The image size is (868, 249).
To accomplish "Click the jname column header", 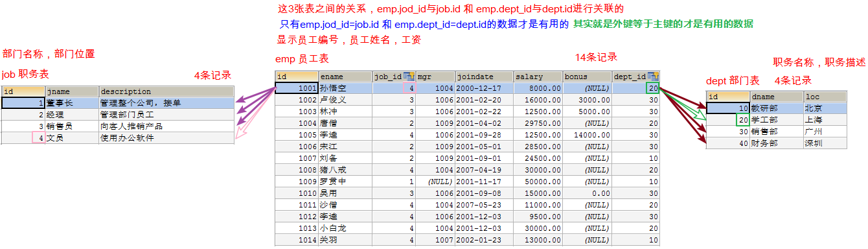I will pyautogui.click(x=72, y=91).
